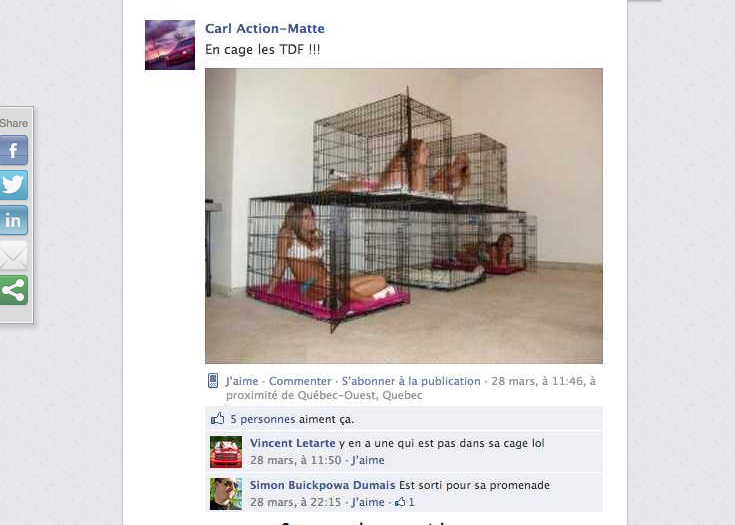
Task: Send page by email using envelope icon
Action: [x=13, y=255]
